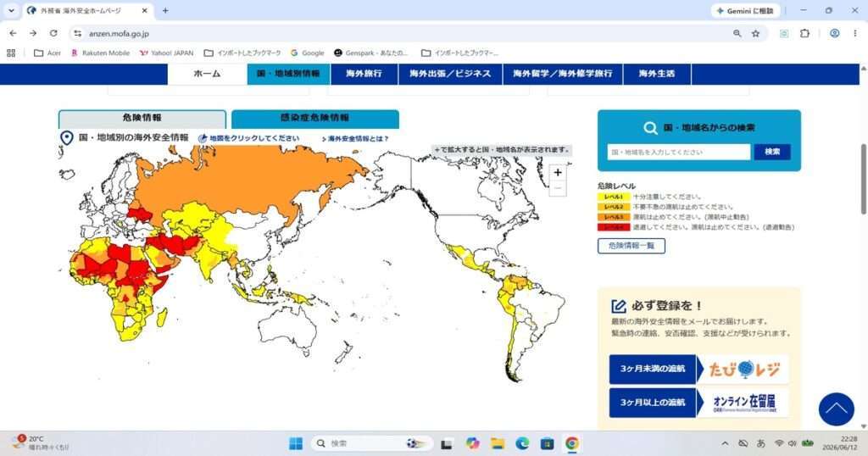Image resolution: width=868 pixels, height=456 pixels.
Task: Reload the current page
Action: 53,33
